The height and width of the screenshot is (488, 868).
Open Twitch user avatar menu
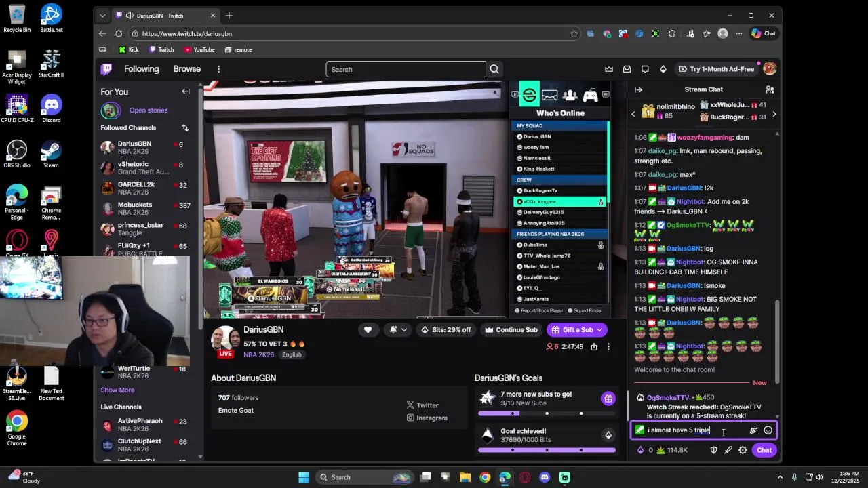770,69
